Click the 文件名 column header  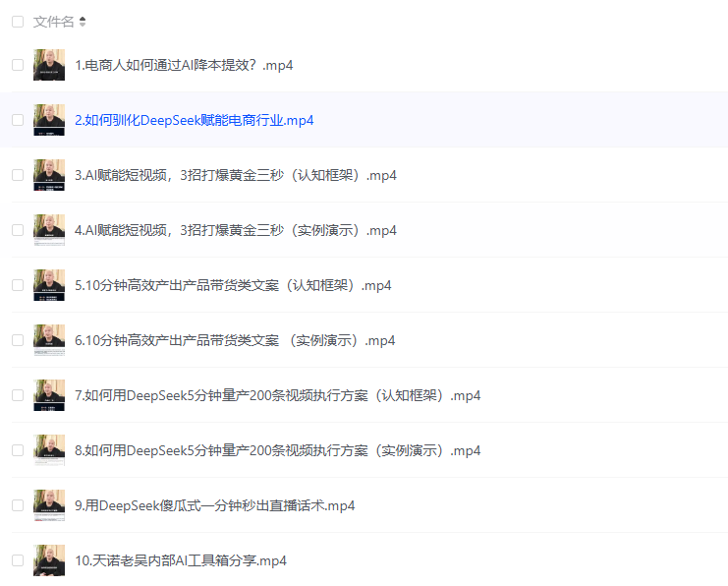pyautogui.click(x=54, y=22)
